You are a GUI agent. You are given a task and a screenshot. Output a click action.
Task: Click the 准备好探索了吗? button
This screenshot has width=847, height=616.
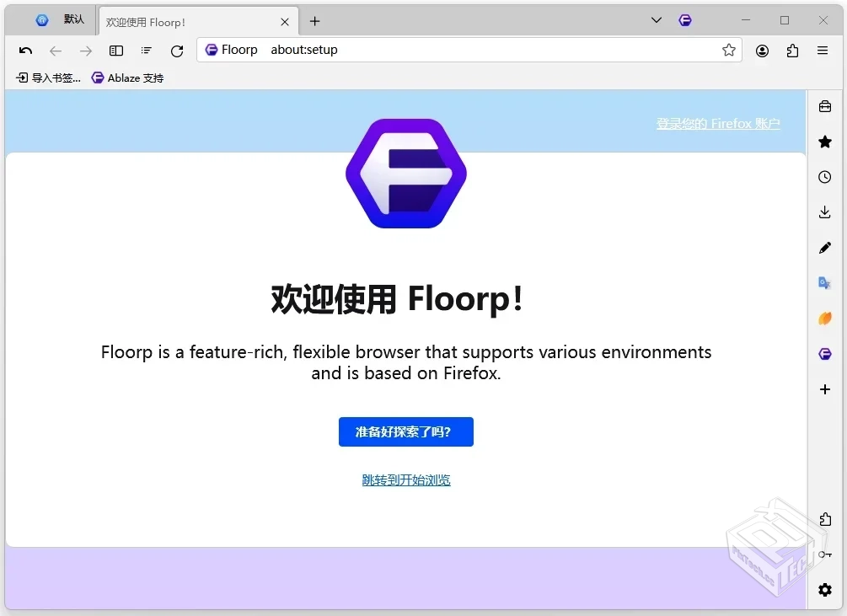pyautogui.click(x=405, y=431)
